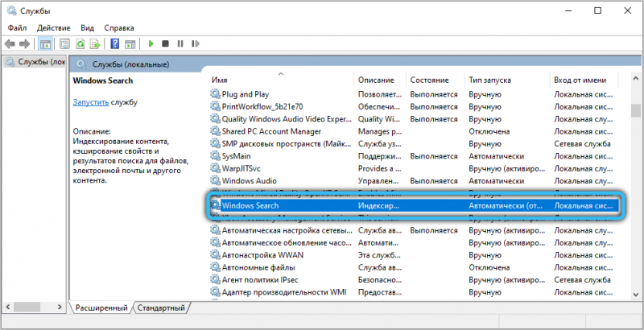Click gear icon beside Shared PC Account Manager
The height and width of the screenshot is (330, 644).
coord(215,131)
